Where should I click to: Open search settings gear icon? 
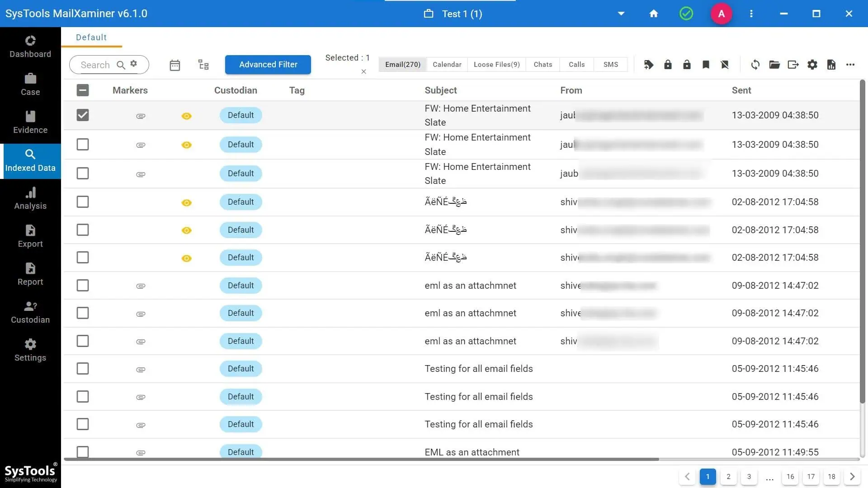click(133, 64)
